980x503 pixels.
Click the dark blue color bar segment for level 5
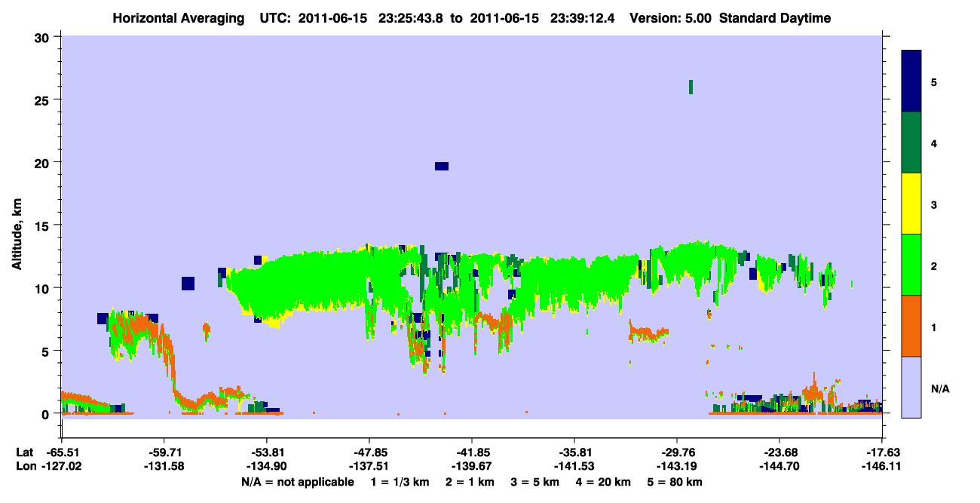click(911, 81)
